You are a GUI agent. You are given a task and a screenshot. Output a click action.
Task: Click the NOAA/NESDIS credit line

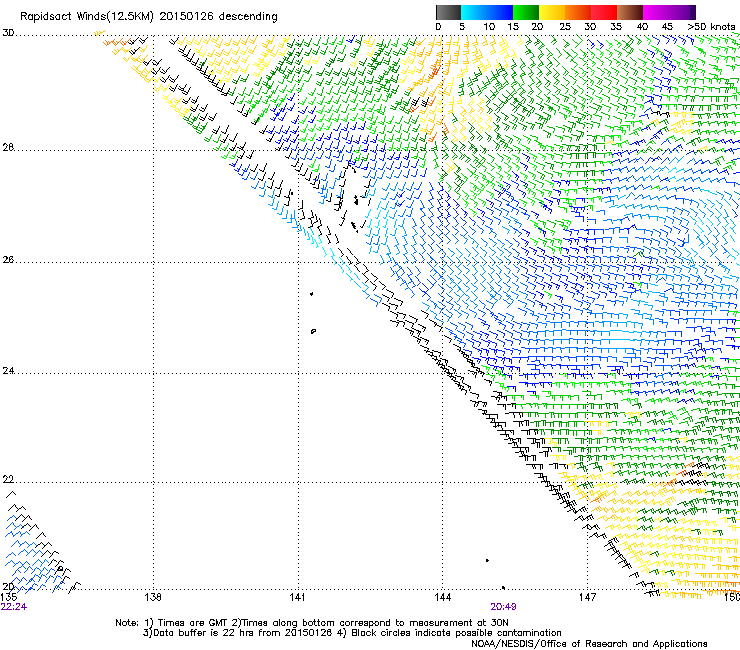coord(589,644)
